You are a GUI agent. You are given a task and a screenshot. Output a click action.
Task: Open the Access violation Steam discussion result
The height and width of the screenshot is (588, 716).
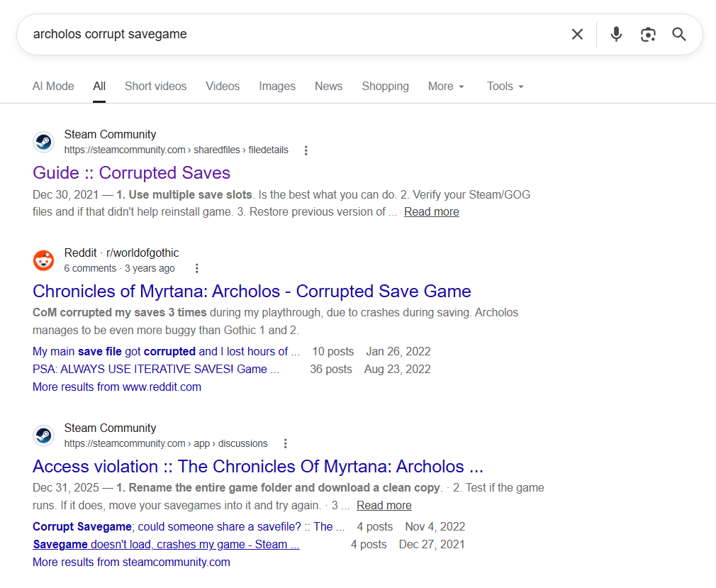coord(258,467)
